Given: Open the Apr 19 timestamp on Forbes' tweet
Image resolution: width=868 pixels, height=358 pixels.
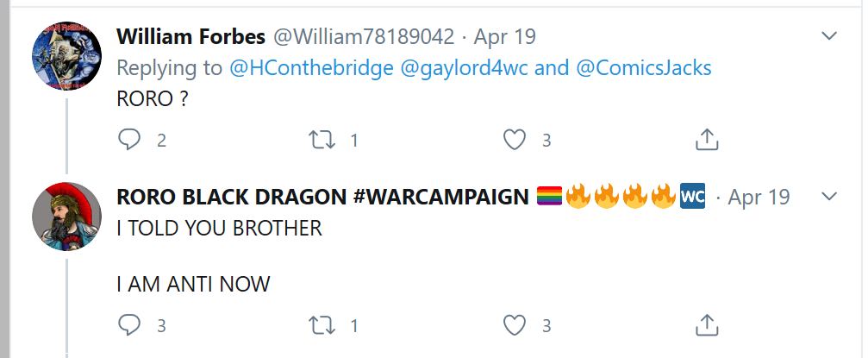Looking at the screenshot, I should tap(505, 36).
